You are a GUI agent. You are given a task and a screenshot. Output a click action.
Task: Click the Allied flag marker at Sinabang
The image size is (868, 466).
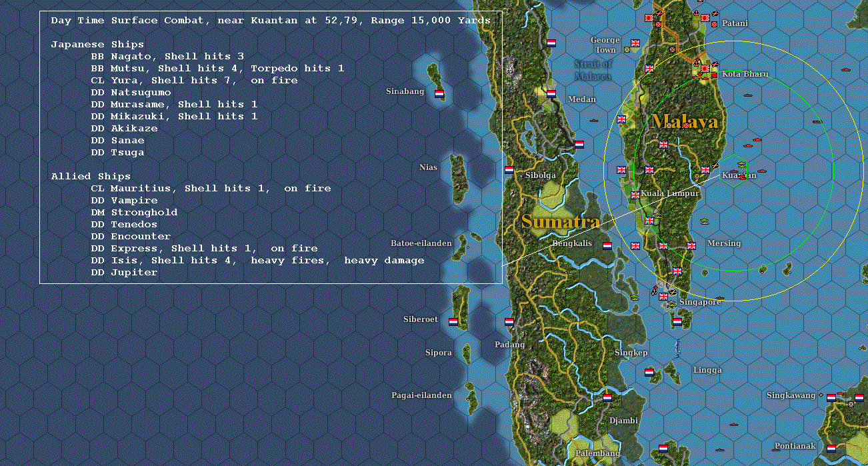pos(439,95)
